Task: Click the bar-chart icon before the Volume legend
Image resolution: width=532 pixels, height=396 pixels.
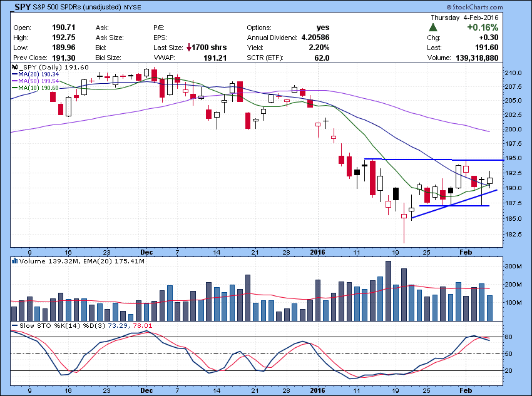Action: [14, 261]
